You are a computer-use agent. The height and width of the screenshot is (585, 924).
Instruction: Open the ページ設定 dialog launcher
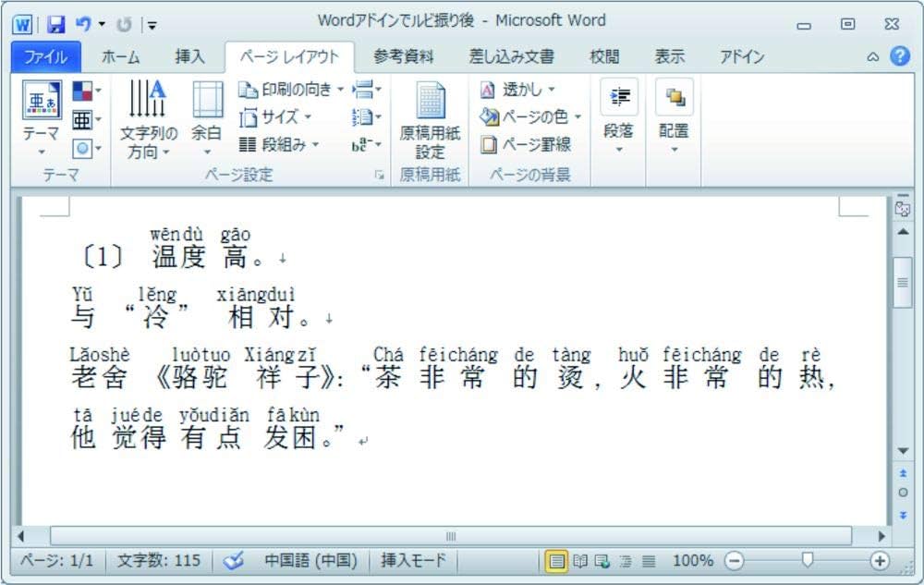[x=378, y=175]
